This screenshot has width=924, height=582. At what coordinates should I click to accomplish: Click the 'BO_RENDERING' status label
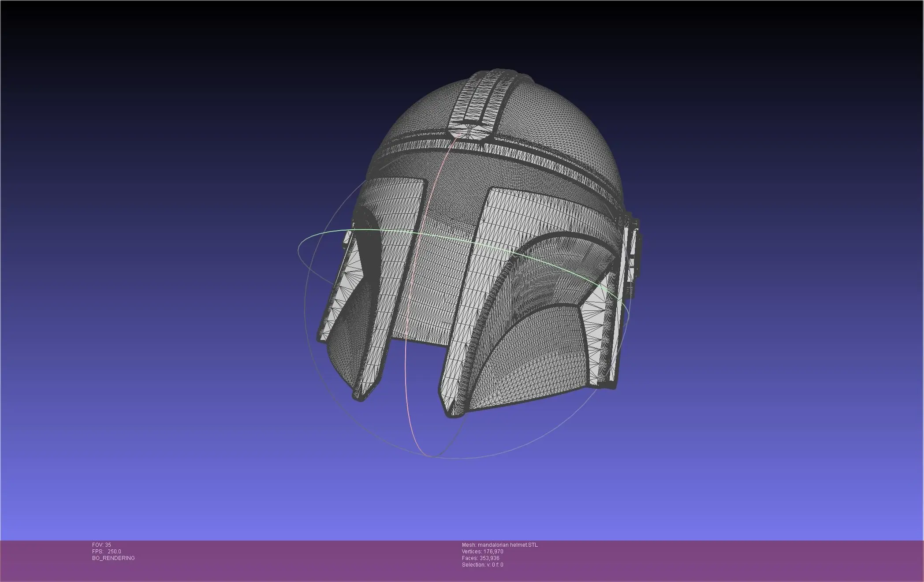(x=113, y=558)
